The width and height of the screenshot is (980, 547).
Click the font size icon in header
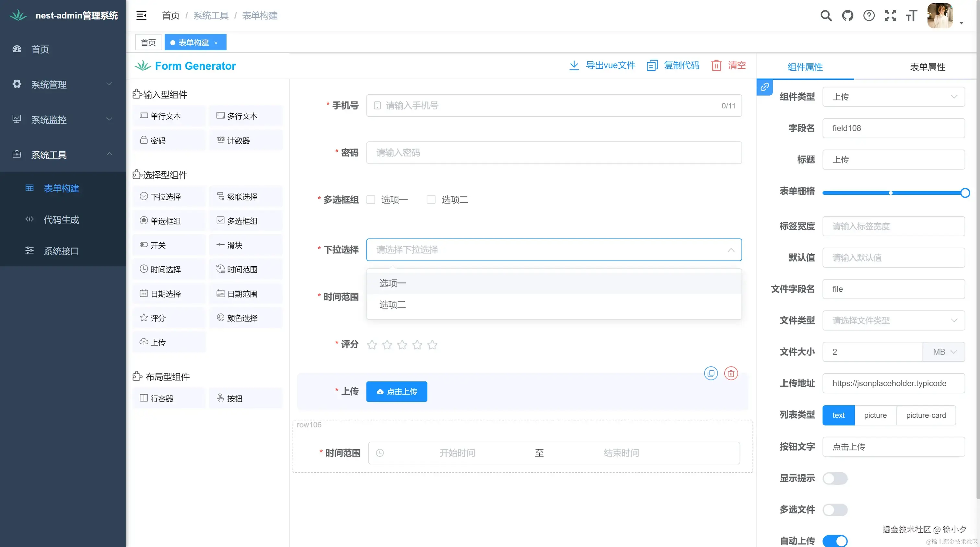click(912, 16)
